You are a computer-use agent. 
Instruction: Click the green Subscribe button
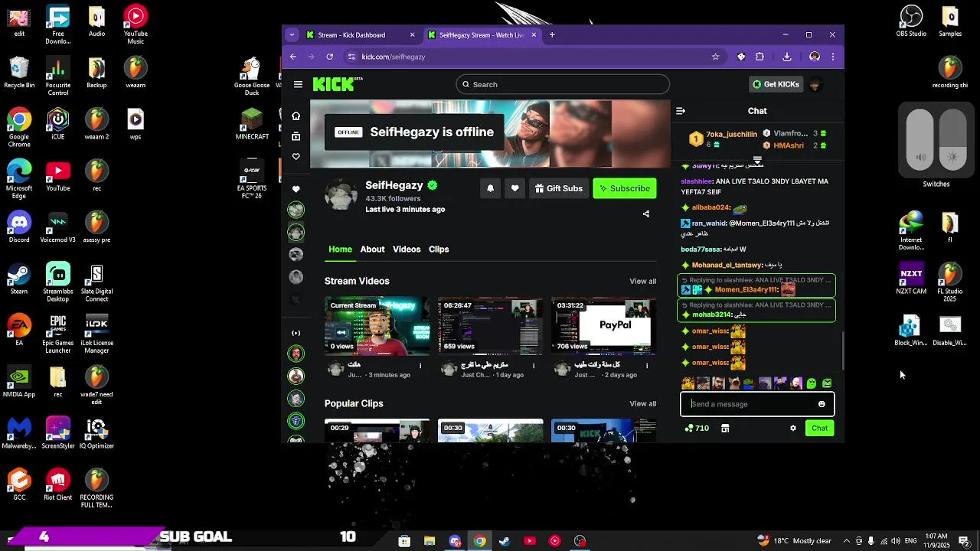(x=625, y=188)
